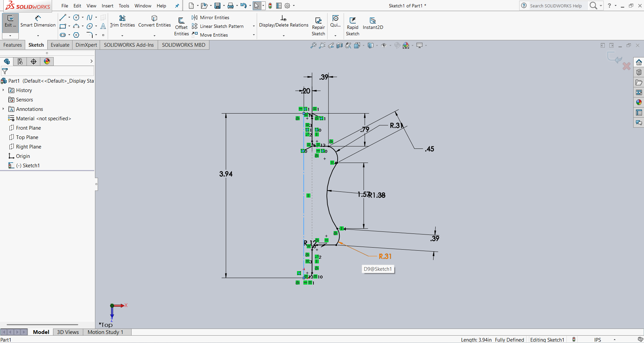This screenshot has width=644, height=343.
Task: Open the Options gear dropdown arrow
Action: 294,6
